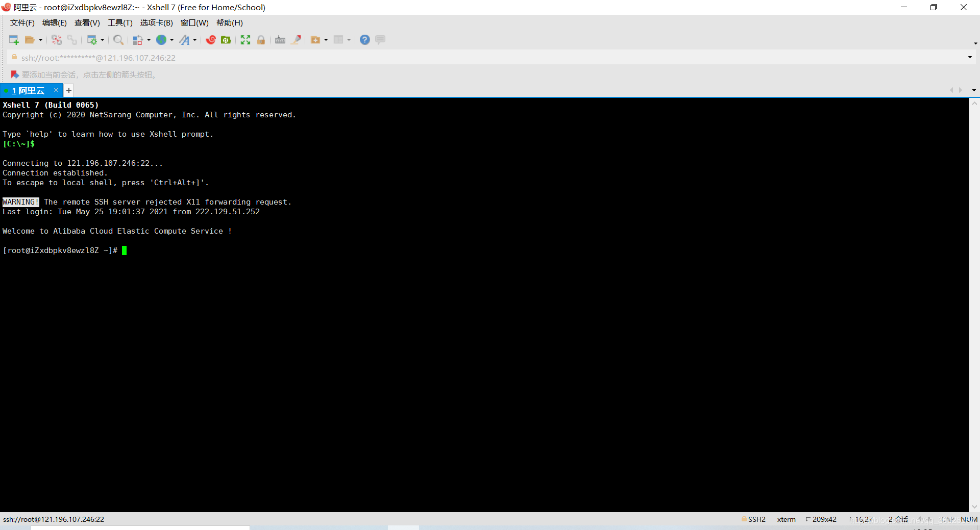Click tab scroll left arrow
Image resolution: width=980 pixels, height=530 pixels.
(951, 90)
